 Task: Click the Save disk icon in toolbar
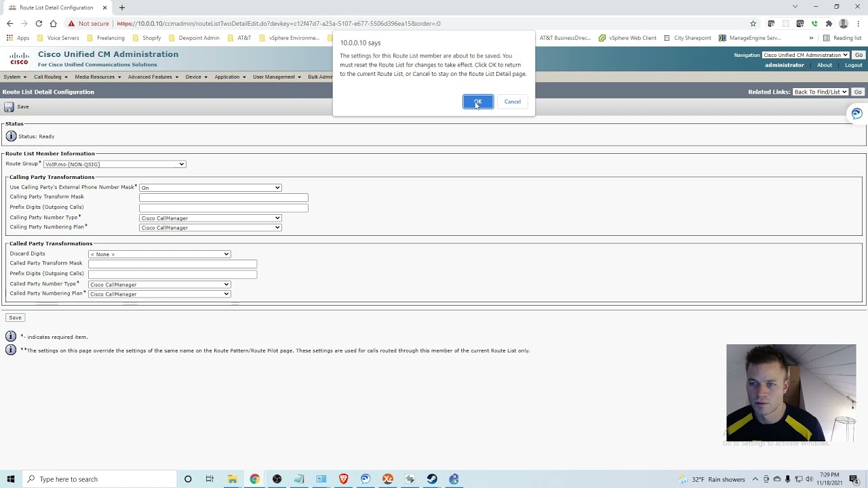tap(9, 107)
